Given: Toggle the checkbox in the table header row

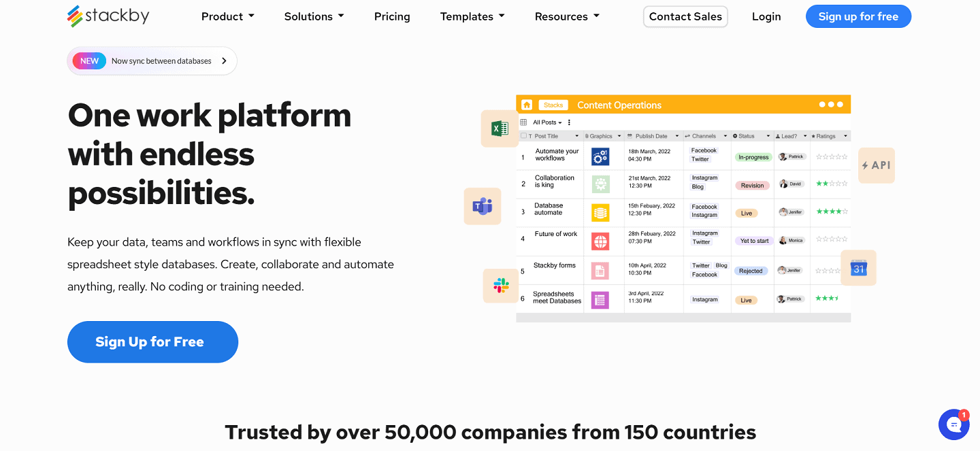Looking at the screenshot, I should click(523, 135).
